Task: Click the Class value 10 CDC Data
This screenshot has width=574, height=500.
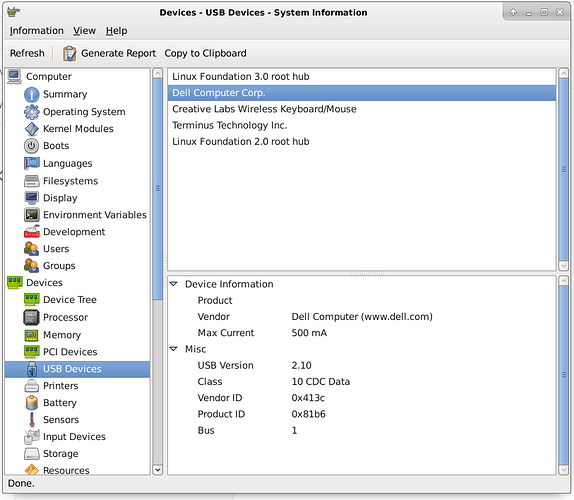Action: pyautogui.click(x=321, y=381)
